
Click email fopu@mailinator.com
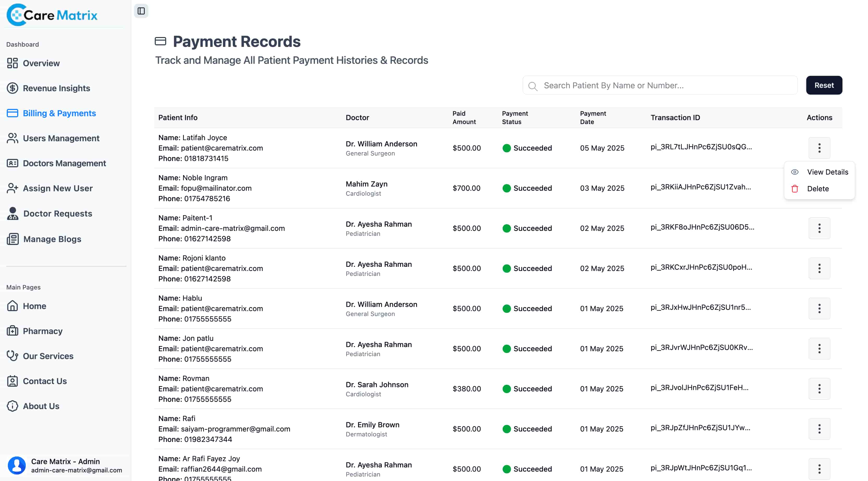coord(216,188)
